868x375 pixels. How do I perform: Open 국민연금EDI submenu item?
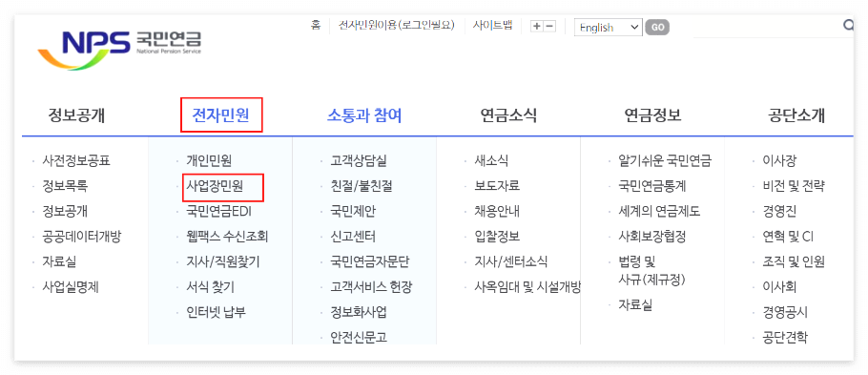tap(219, 212)
